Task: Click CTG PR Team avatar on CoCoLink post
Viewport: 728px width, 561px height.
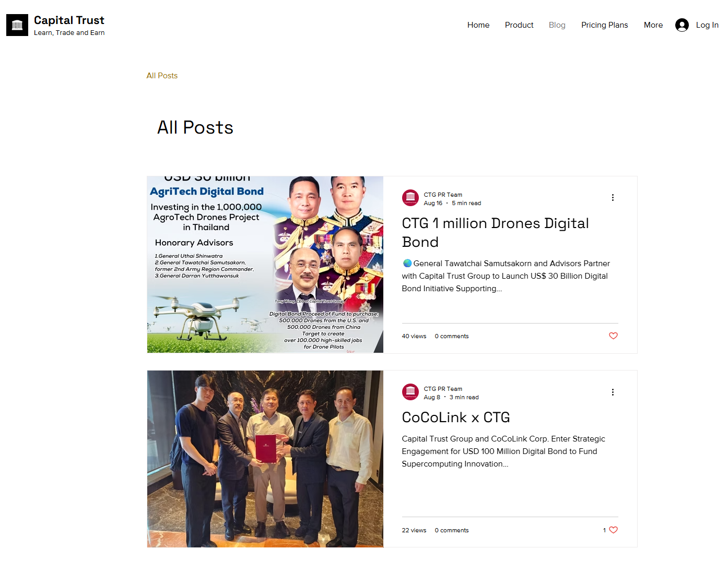Action: pos(410,392)
